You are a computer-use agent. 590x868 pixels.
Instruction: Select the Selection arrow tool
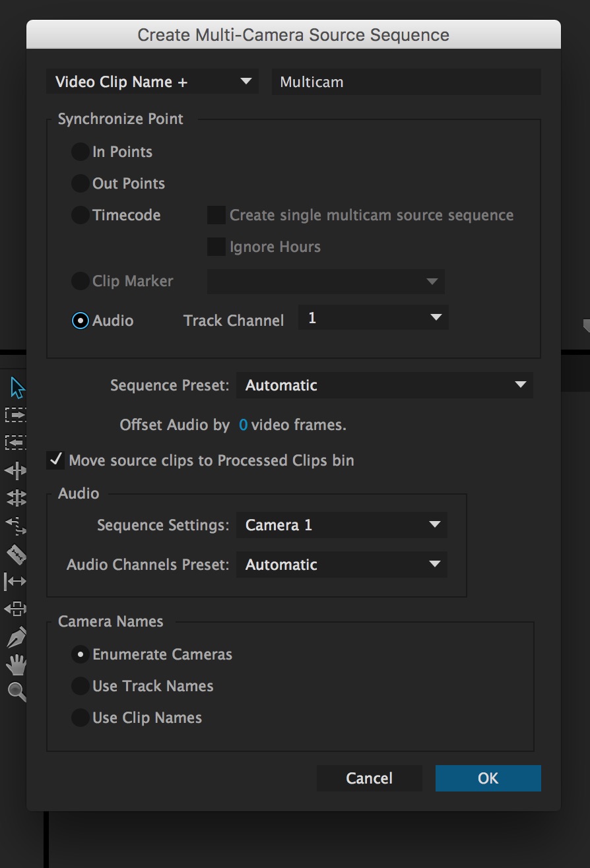click(16, 388)
